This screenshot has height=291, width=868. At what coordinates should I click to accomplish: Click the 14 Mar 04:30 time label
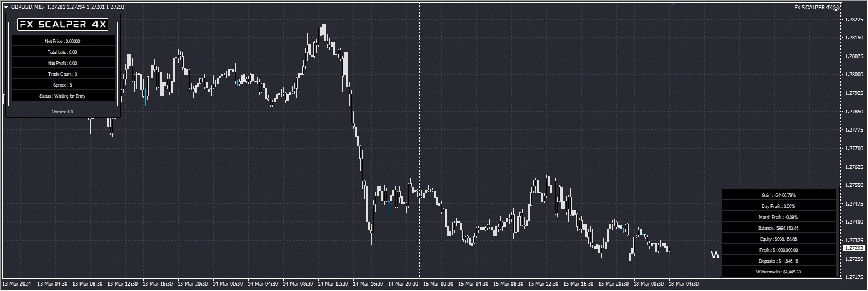point(263,284)
